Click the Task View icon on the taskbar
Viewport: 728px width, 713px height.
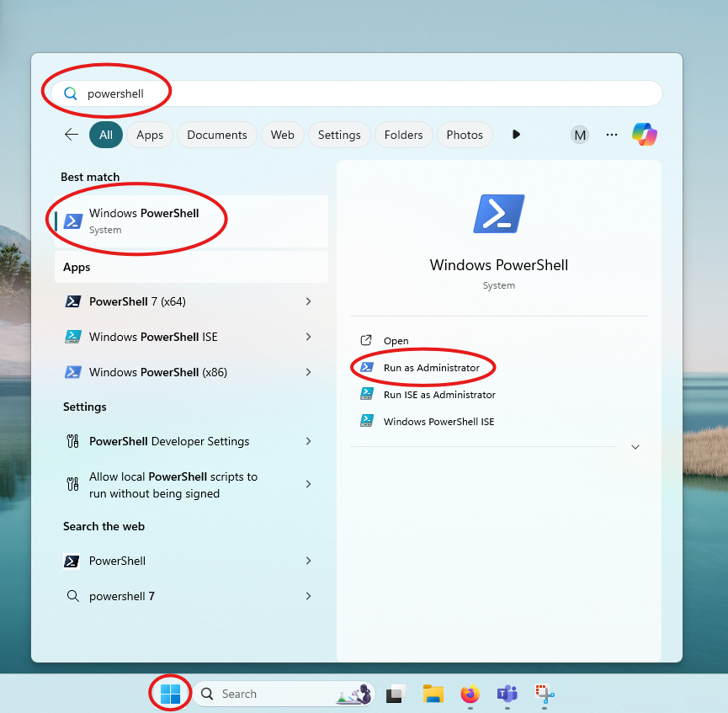pyautogui.click(x=396, y=694)
